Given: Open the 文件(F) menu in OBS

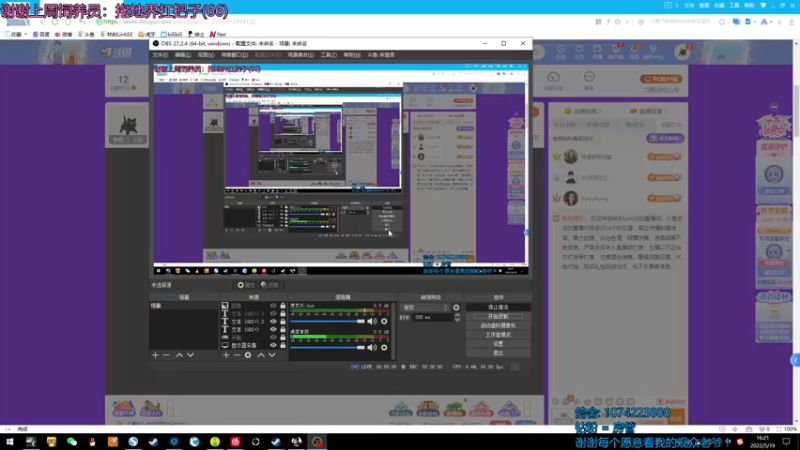Looking at the screenshot, I should click(160, 55).
